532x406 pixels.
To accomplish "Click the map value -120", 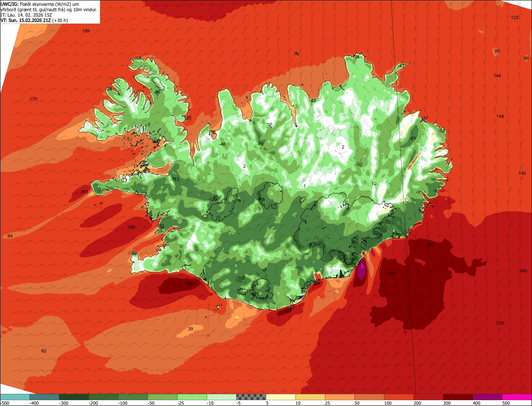I will coord(212,199).
